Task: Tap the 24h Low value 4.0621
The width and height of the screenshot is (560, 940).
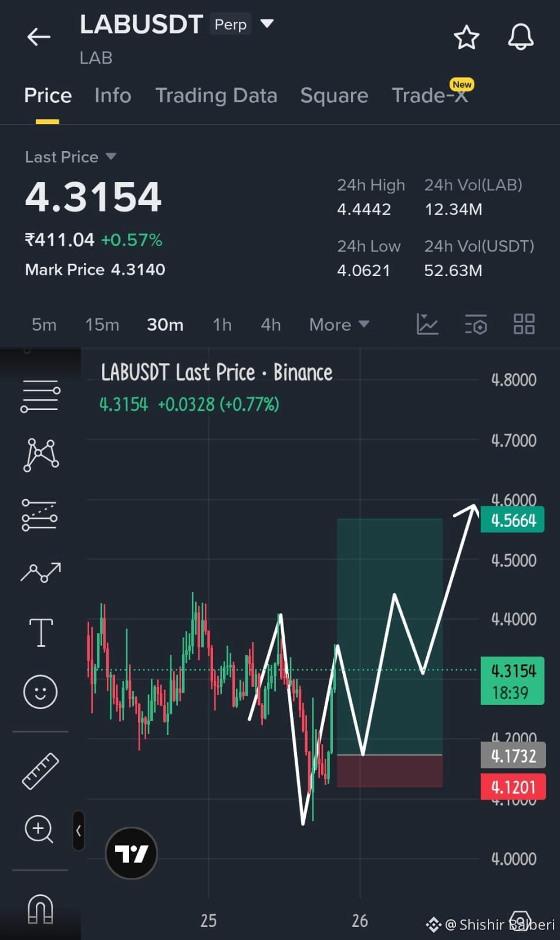Action: pos(363,270)
